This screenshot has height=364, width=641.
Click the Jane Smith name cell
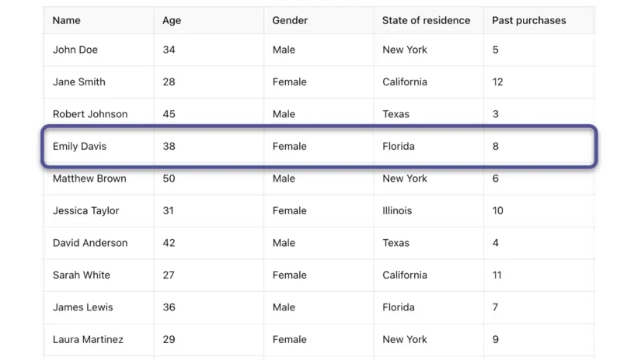tap(79, 81)
